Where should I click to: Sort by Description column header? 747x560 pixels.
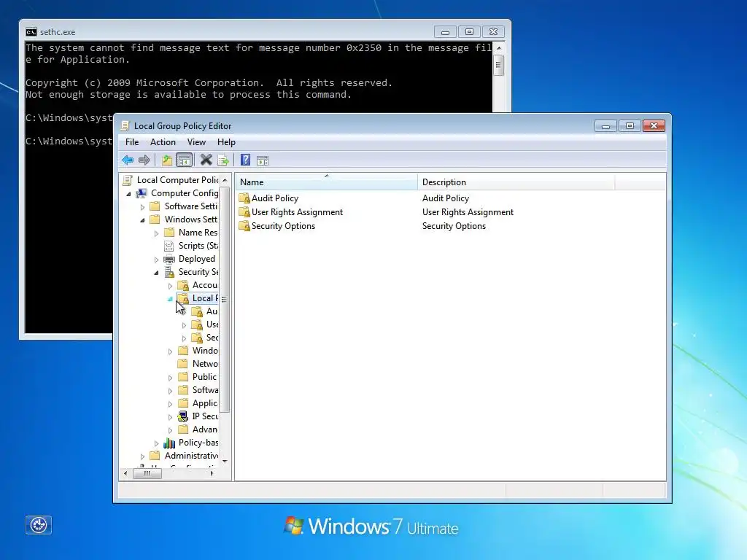point(516,182)
